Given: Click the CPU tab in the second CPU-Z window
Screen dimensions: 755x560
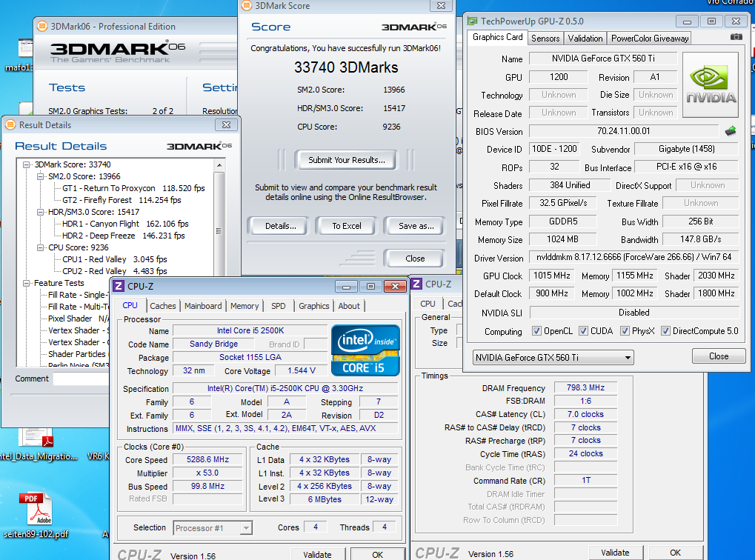Looking at the screenshot, I should pyautogui.click(x=428, y=304).
